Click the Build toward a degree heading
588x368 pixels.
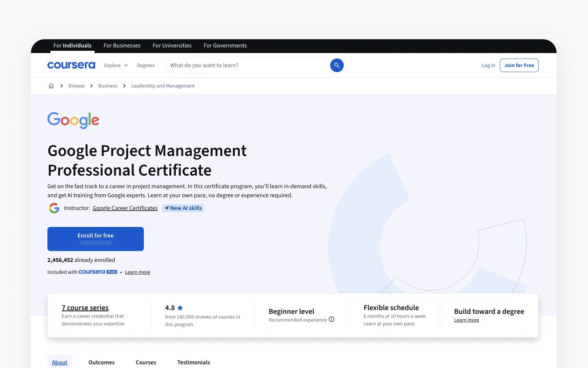[489, 311]
